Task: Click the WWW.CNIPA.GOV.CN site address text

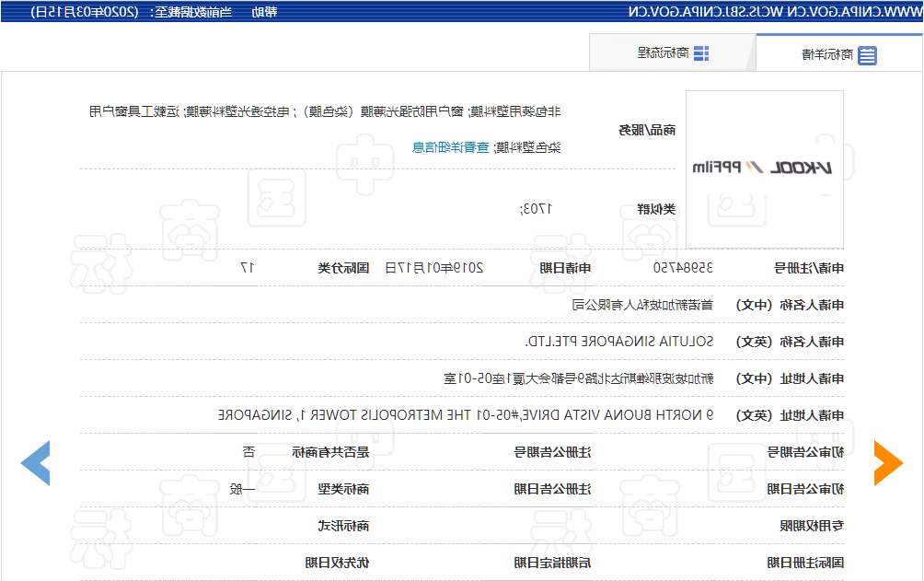Action: coord(854,12)
